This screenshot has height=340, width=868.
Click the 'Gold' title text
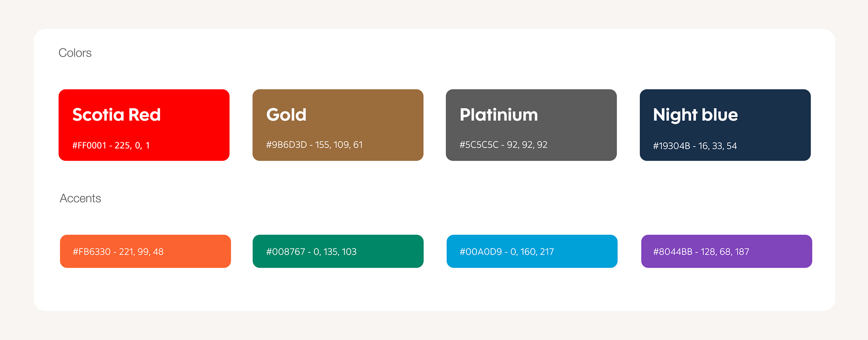(286, 115)
